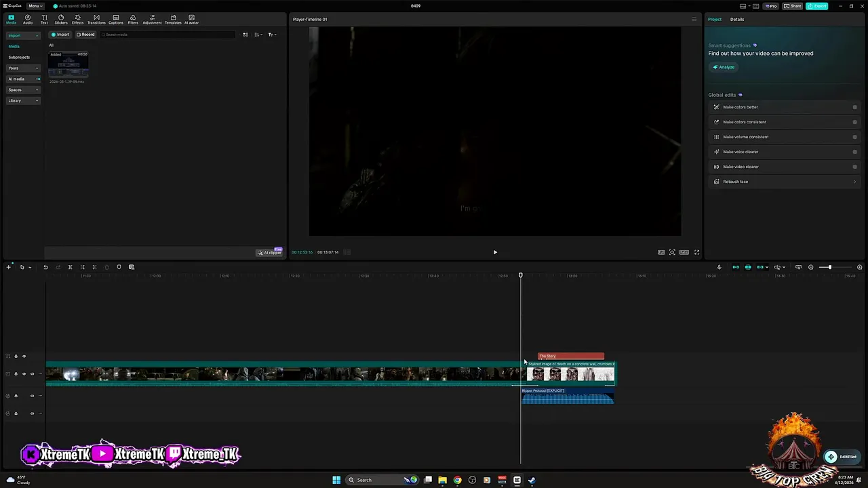The image size is (868, 488).
Task: Zoom in the timeline with plus icon
Action: (860, 267)
